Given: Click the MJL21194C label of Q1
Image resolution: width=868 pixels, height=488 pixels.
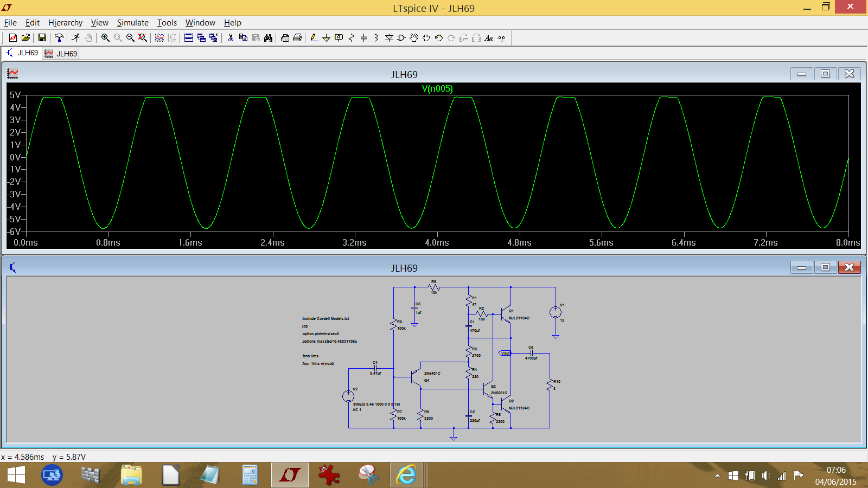Looking at the screenshot, I should pyautogui.click(x=519, y=318).
